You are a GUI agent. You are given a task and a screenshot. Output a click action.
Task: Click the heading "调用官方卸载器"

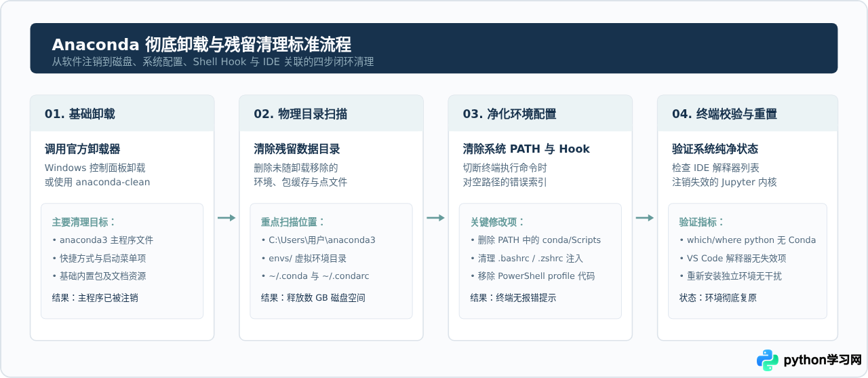[83, 149]
